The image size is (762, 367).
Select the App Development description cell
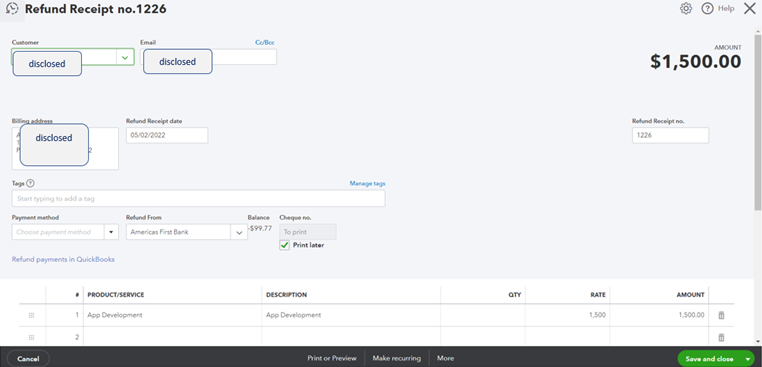click(x=351, y=315)
